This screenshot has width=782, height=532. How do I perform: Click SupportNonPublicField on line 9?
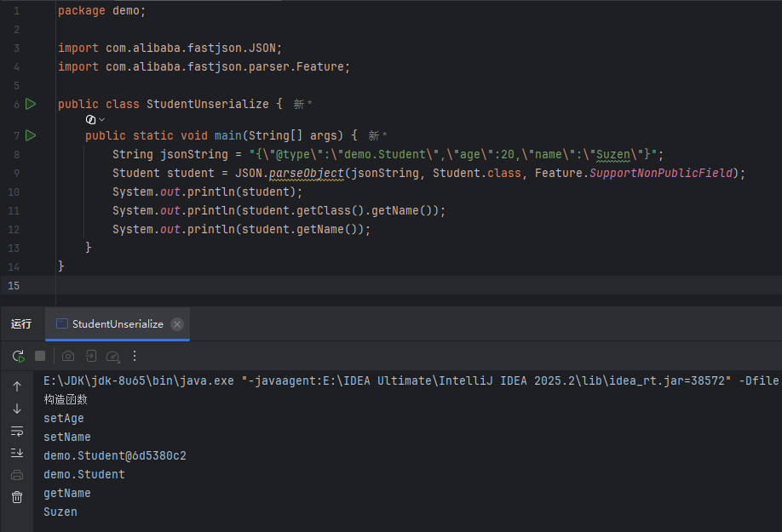coord(661,174)
